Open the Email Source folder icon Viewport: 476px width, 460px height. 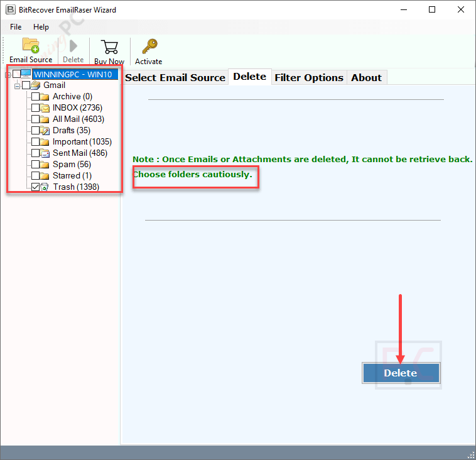point(31,45)
